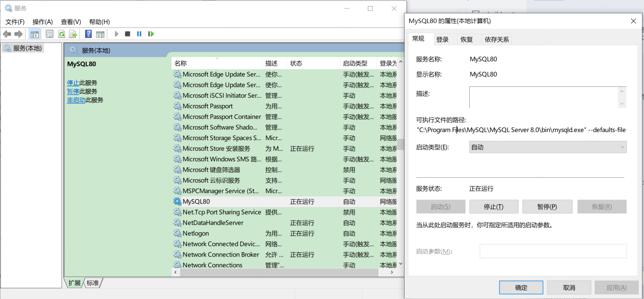This screenshot has height=299, width=644.
Task: Select Network Connection Broker row
Action: pos(285,255)
